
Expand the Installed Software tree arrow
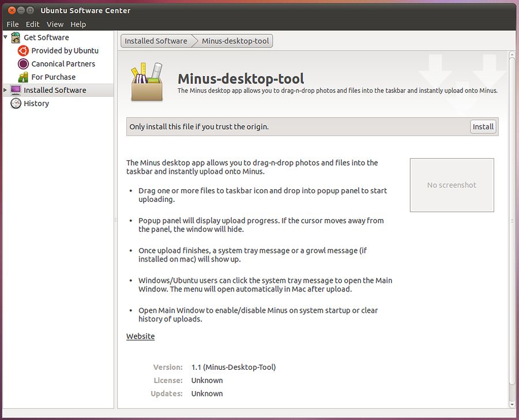click(x=6, y=91)
